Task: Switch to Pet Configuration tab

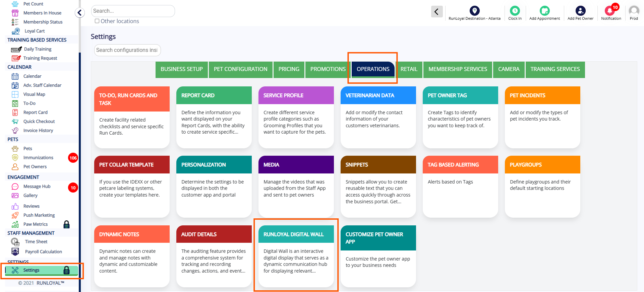Action: click(x=240, y=70)
